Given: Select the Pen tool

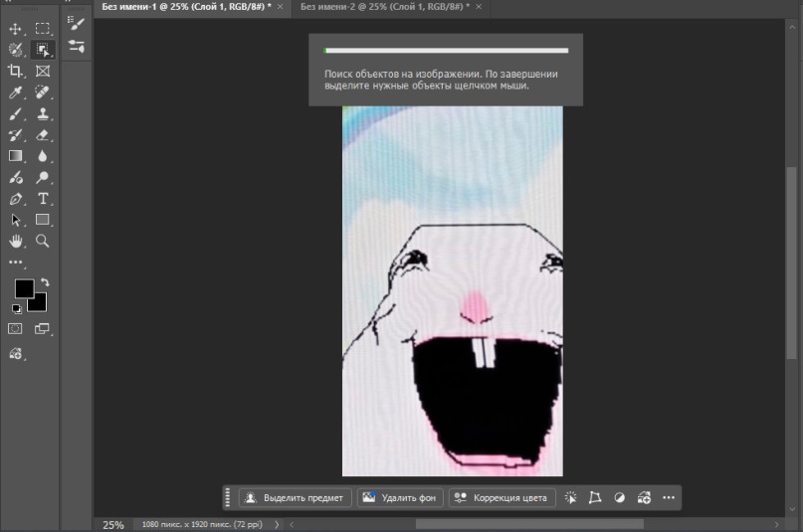Looking at the screenshot, I should 15,199.
